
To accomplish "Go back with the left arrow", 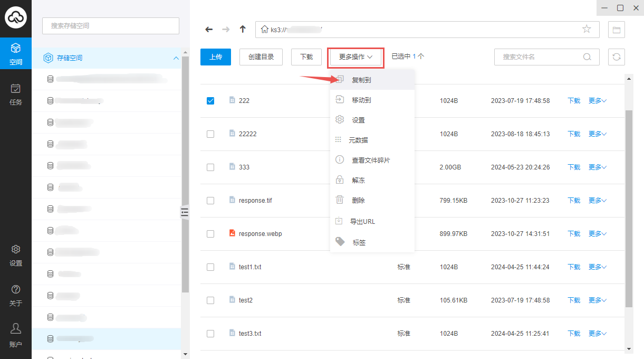I will click(209, 30).
